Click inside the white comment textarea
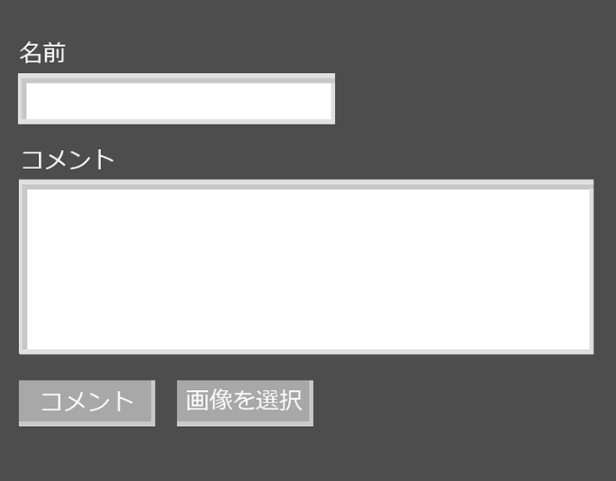 [306, 267]
